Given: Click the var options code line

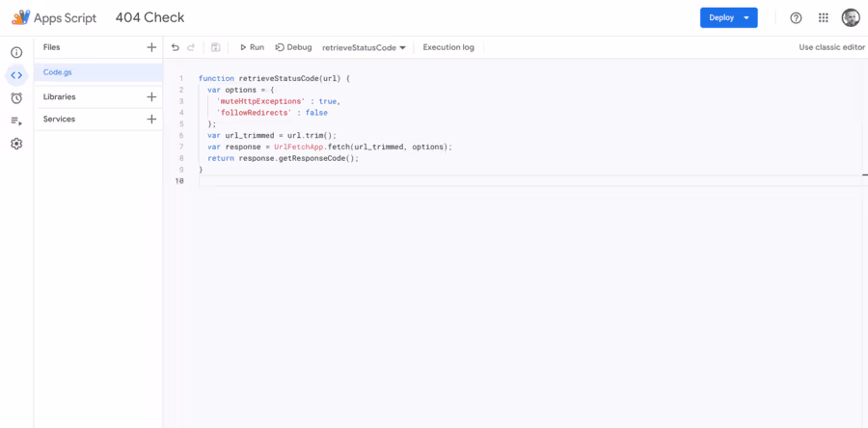Looking at the screenshot, I should (241, 91).
